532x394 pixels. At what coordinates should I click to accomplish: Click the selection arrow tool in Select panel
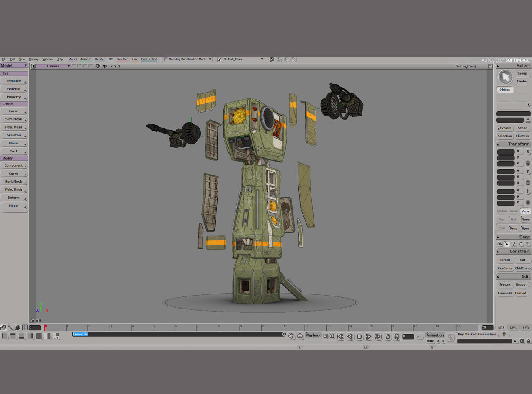click(505, 77)
